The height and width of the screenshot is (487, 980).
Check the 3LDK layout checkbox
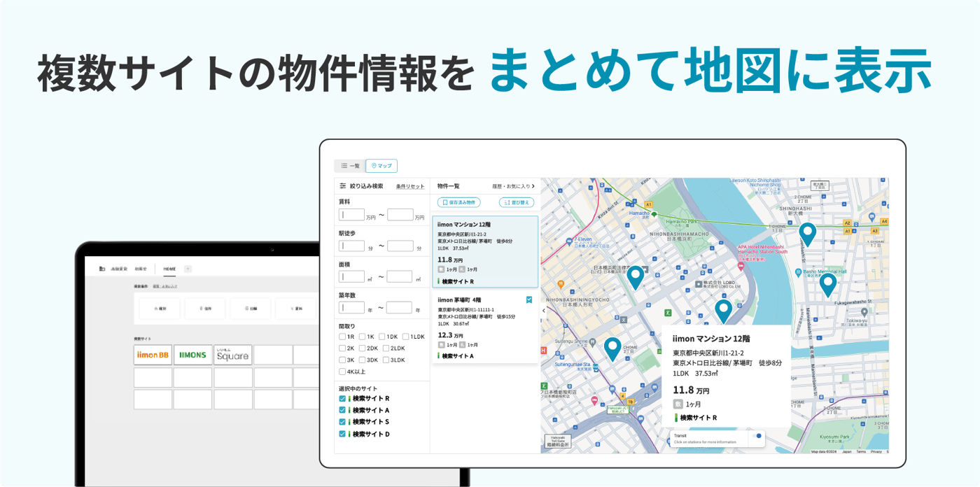[x=386, y=360]
